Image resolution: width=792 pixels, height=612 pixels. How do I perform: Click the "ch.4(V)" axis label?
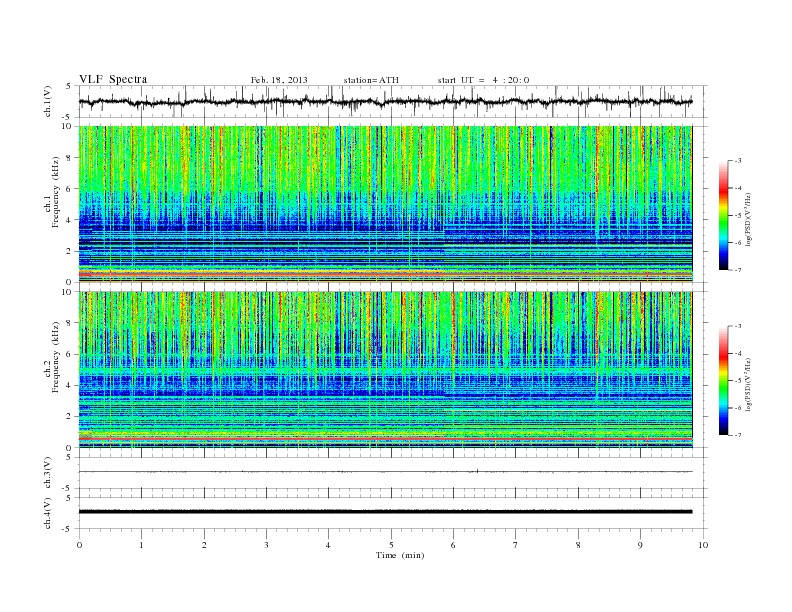(x=47, y=513)
